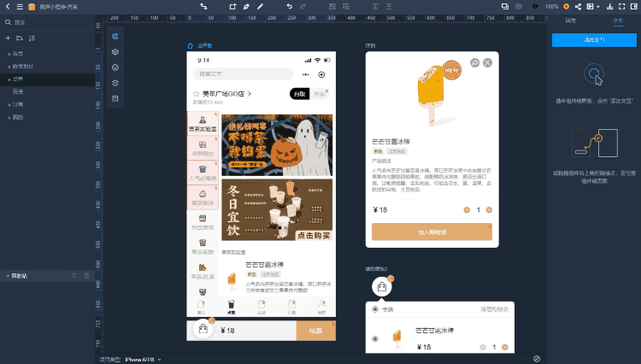Screen dimensions: 641x364
Task: Switch to the 交互 interaction tab
Action: click(x=618, y=21)
